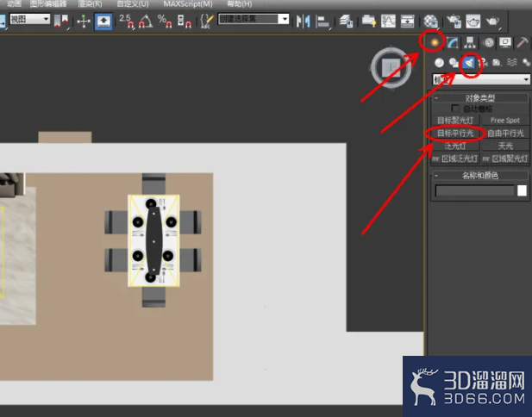532x417 pixels.
Task: Open the light type dropdown under category icons
Action: 481,79
